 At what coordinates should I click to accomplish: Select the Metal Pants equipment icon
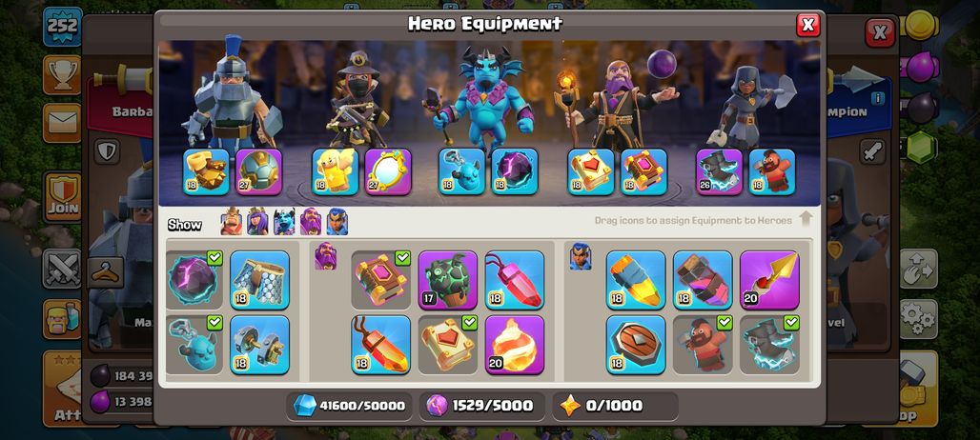259,280
